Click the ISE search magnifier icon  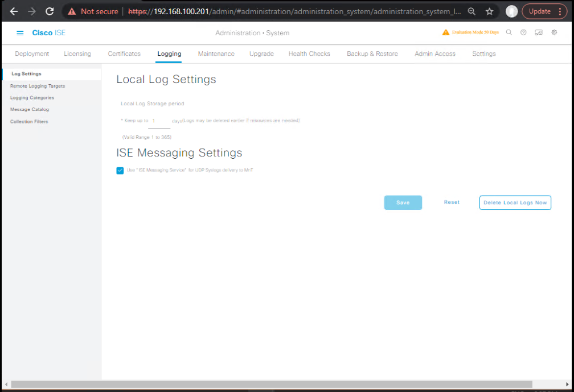509,32
